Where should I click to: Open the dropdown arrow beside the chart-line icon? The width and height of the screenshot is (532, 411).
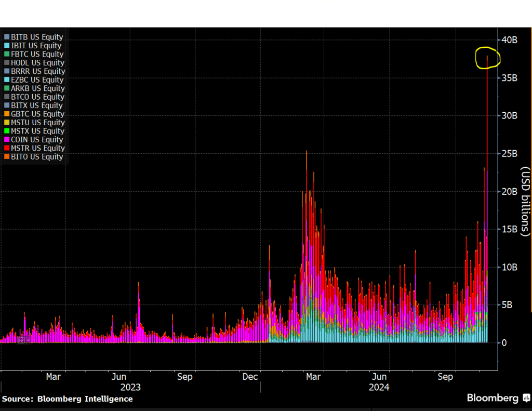point(28,340)
